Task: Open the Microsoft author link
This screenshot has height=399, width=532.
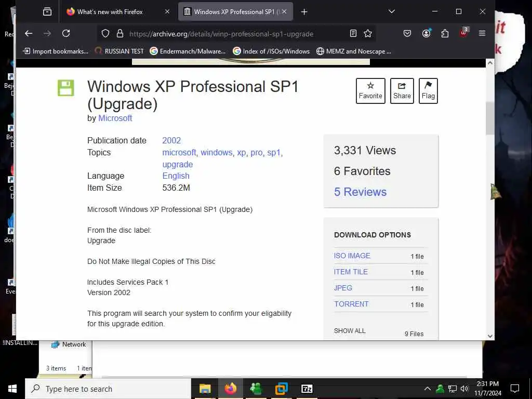Action: coord(115,118)
